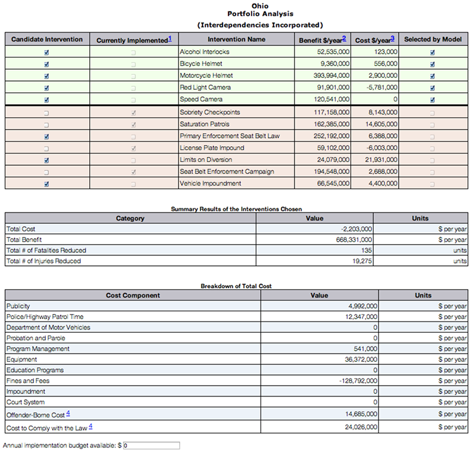This screenshot has height=453, width=476.
Task: Deselect Red Light Camera candidate checkbox
Action: point(46,88)
